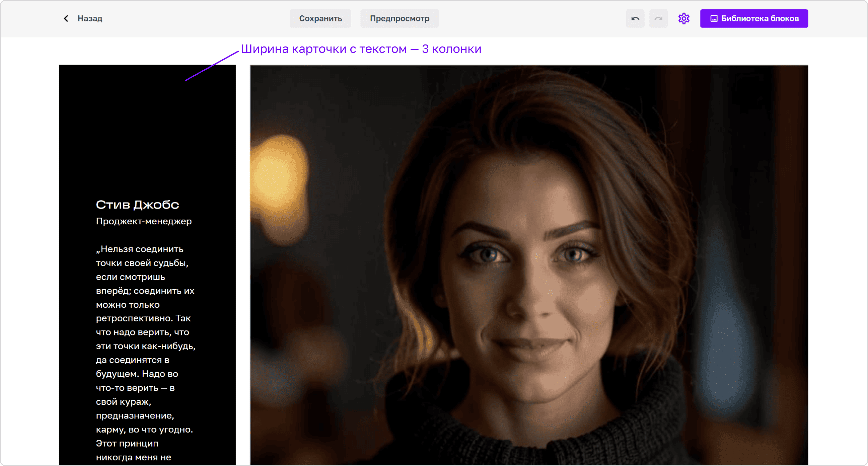Select the Стив Джобс heading text
The image size is (868, 466).
point(138,205)
